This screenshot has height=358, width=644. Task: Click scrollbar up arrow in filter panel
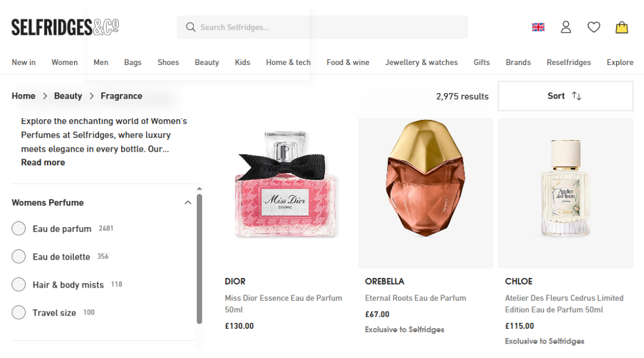click(199, 189)
